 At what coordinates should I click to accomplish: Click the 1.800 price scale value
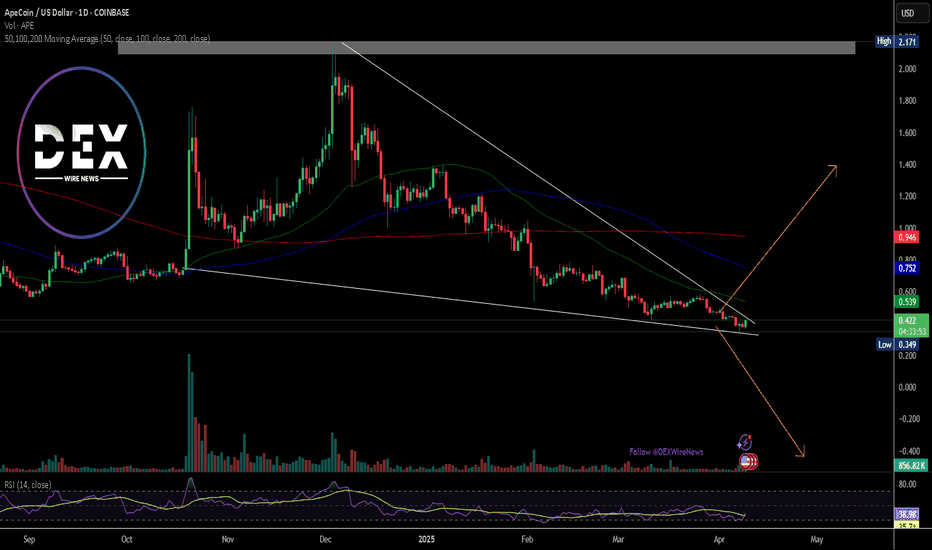tap(908, 100)
